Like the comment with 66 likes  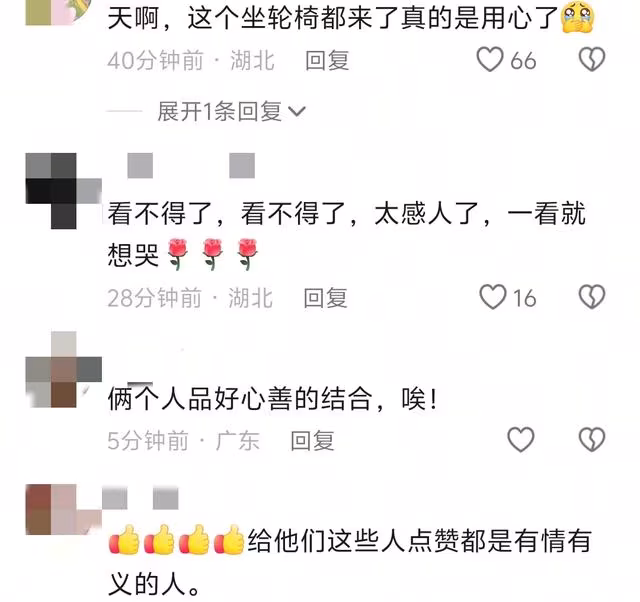click(x=490, y=60)
